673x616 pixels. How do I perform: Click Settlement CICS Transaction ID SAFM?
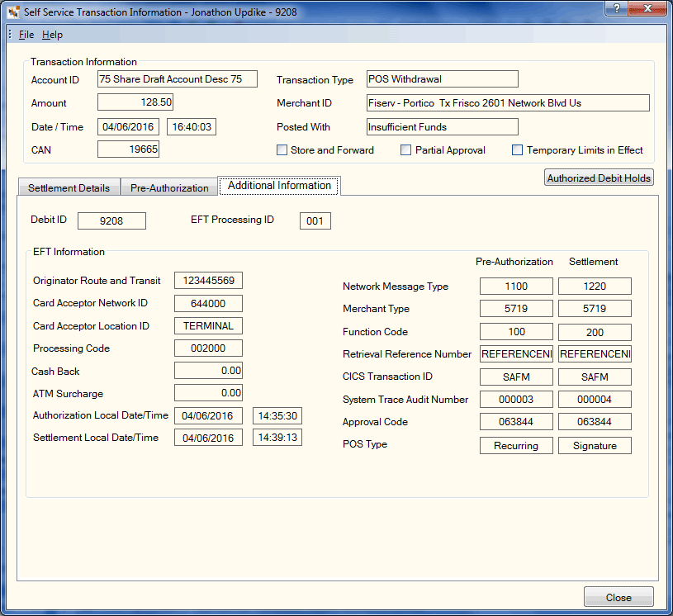tap(595, 377)
